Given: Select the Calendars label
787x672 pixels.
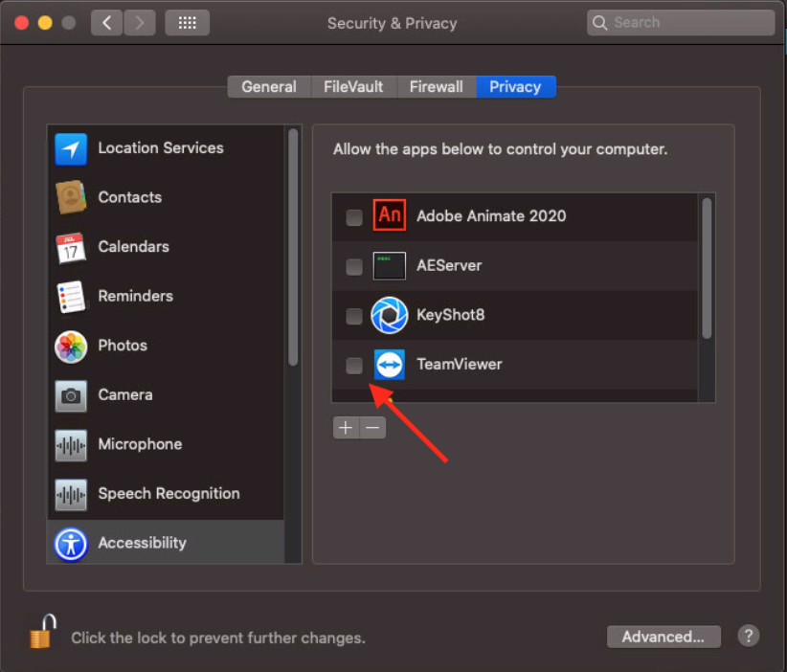Looking at the screenshot, I should pos(133,246).
